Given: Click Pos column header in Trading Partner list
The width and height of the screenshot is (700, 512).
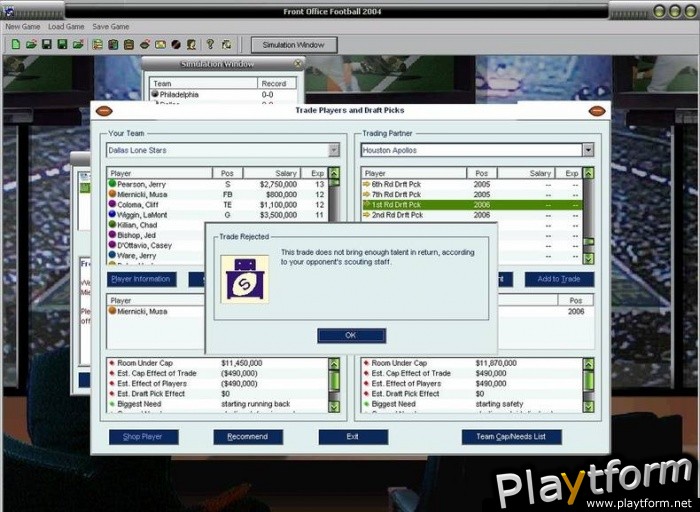Looking at the screenshot, I should 482,173.
